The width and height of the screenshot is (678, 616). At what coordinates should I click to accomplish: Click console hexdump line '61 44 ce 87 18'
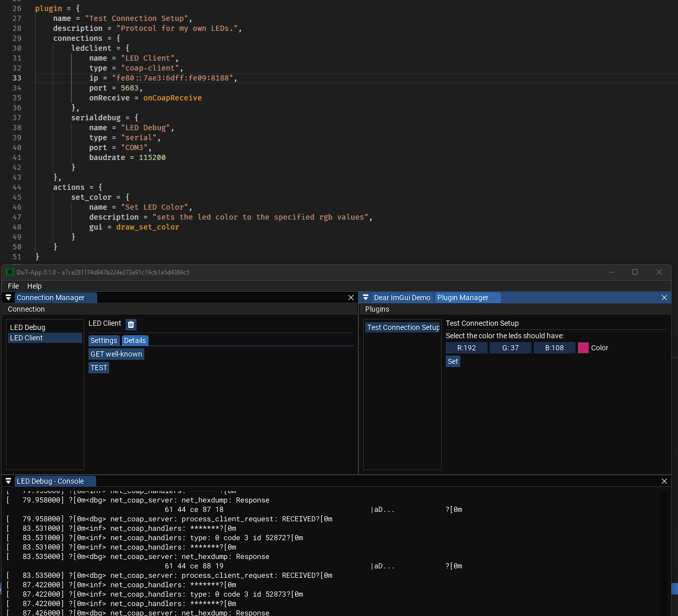pos(194,509)
